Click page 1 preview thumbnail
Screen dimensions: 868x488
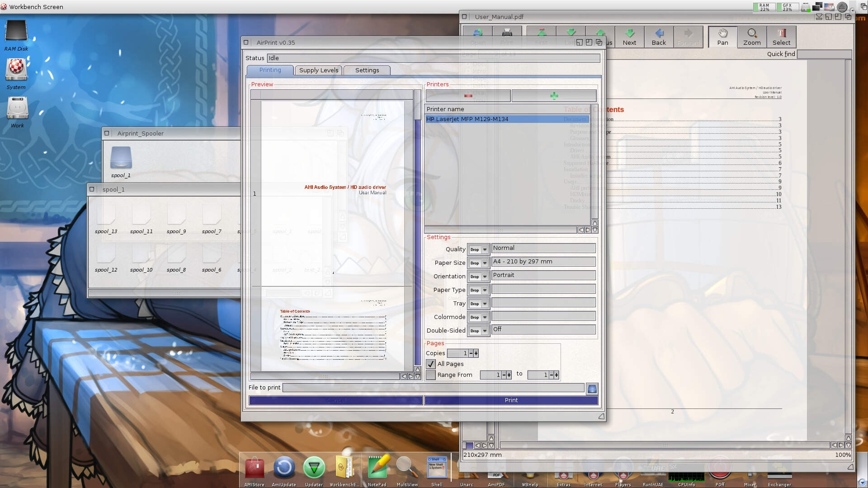pos(332,193)
